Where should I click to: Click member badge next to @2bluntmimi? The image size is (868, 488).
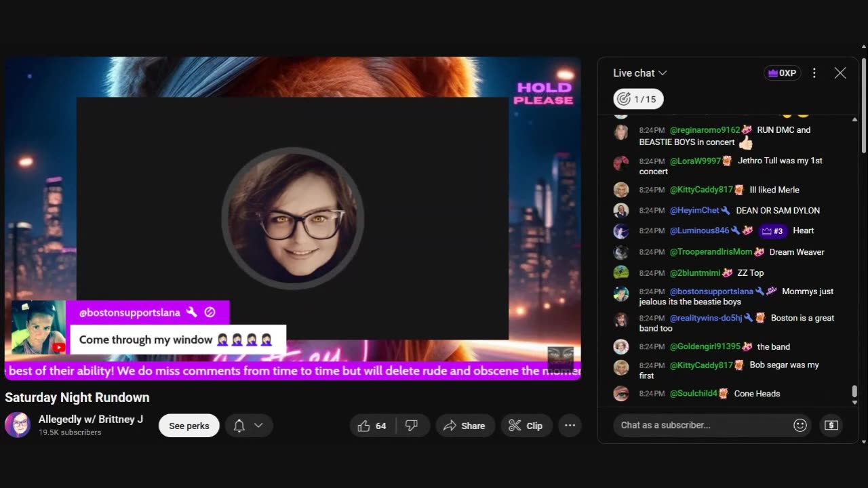tap(727, 273)
